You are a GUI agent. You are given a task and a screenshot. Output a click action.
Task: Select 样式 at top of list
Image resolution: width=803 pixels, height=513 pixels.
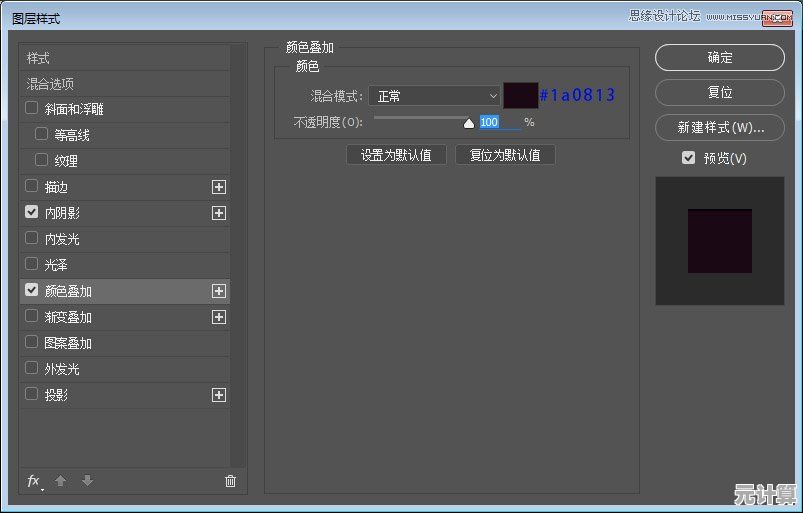point(38,58)
